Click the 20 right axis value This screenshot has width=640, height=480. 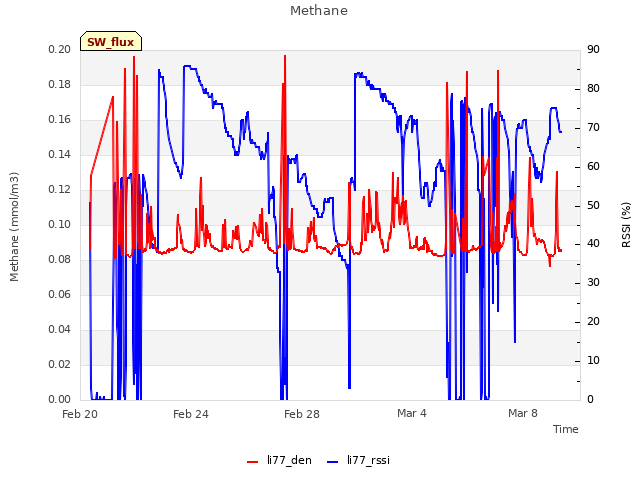click(593, 322)
